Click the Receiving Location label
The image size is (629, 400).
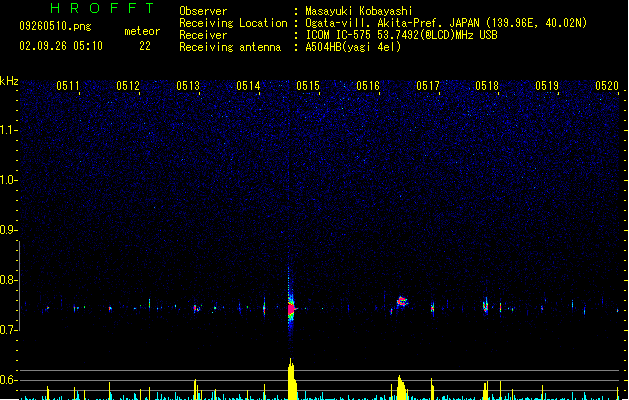point(233,23)
